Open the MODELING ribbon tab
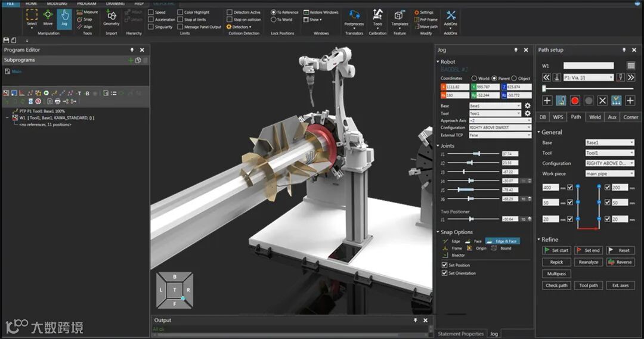The width and height of the screenshot is (644, 339). (57, 3)
